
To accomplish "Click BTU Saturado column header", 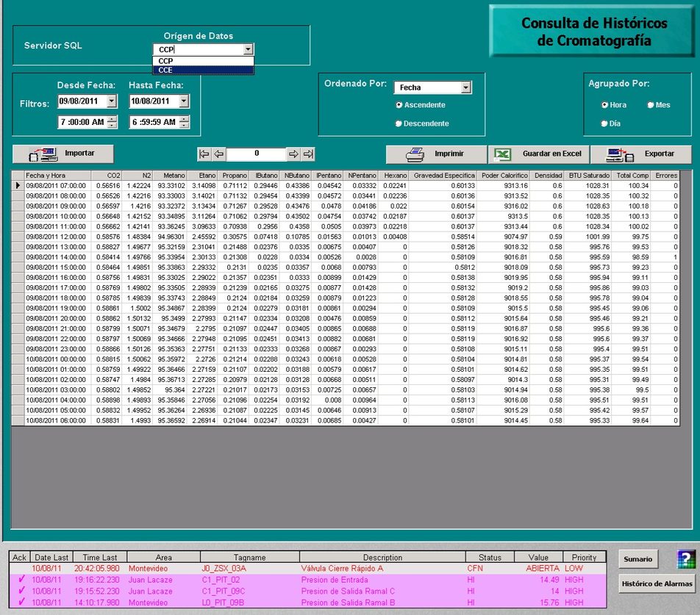I will click(587, 176).
